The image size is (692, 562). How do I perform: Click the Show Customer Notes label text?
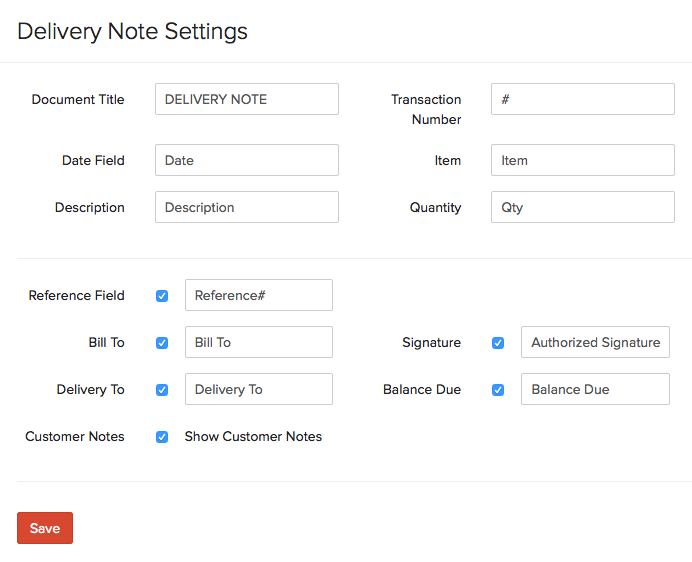(x=253, y=437)
